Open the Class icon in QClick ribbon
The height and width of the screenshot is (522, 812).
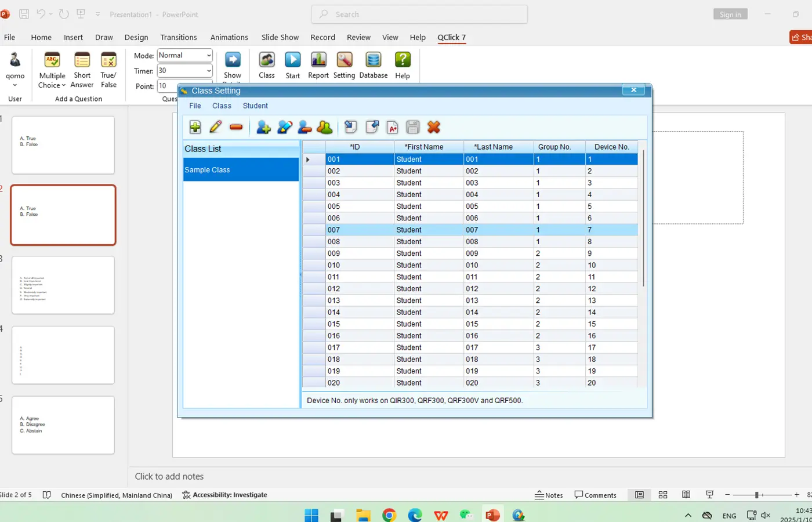click(x=267, y=65)
